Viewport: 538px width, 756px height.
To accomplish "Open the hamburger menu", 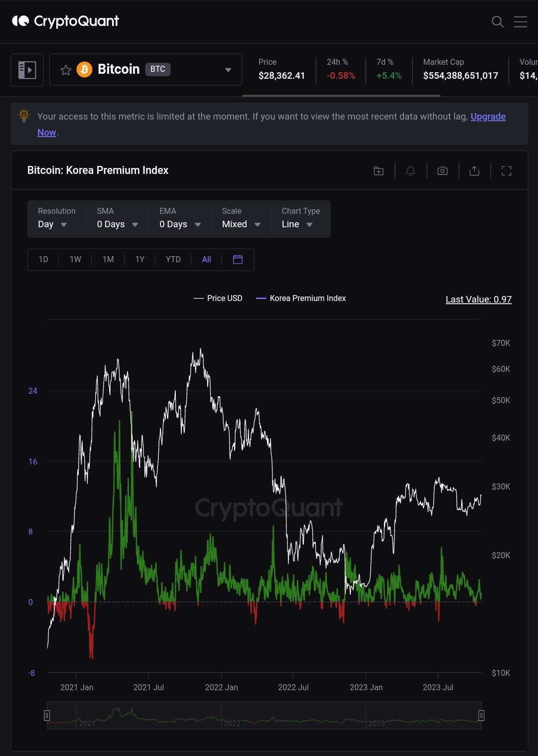I will click(x=520, y=21).
